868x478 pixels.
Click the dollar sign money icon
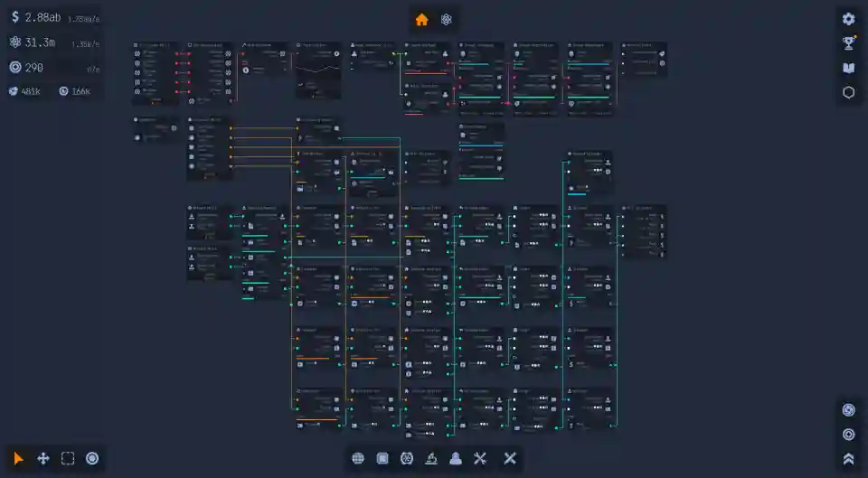point(15,17)
